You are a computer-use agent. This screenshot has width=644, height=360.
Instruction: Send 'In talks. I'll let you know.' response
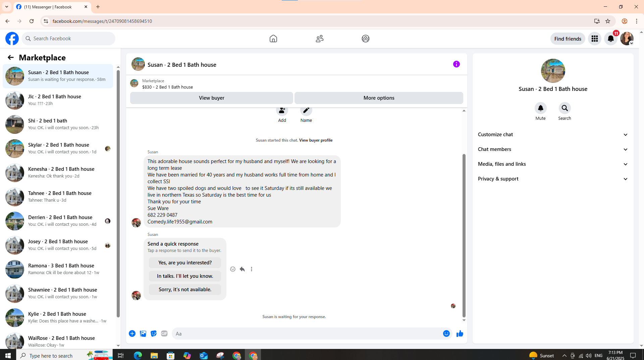click(185, 276)
